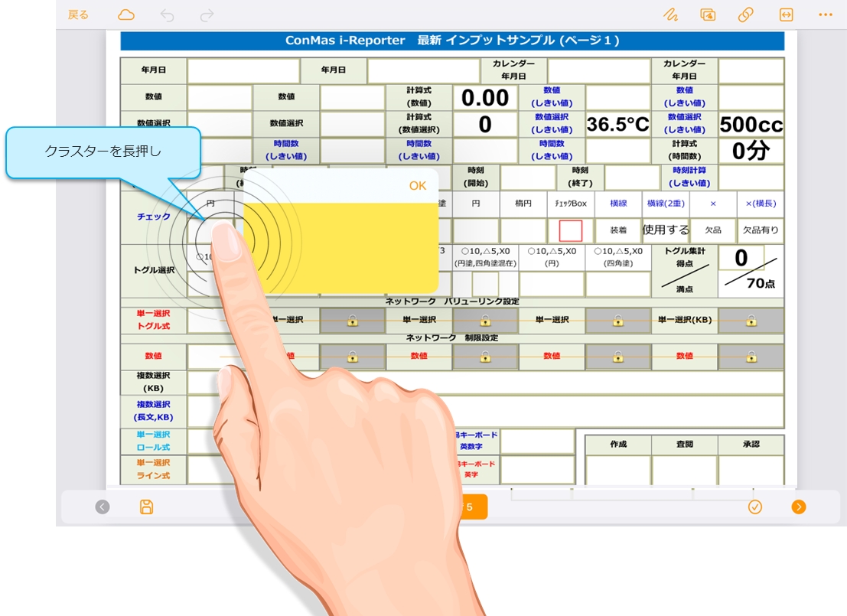Toggle the 装着 check cell
This screenshot has height=616, width=847.
click(618, 230)
